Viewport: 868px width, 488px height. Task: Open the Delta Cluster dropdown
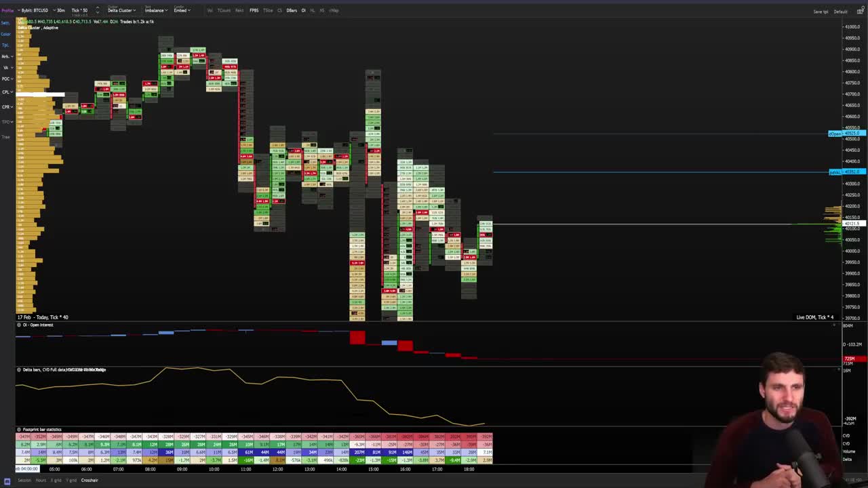[121, 10]
